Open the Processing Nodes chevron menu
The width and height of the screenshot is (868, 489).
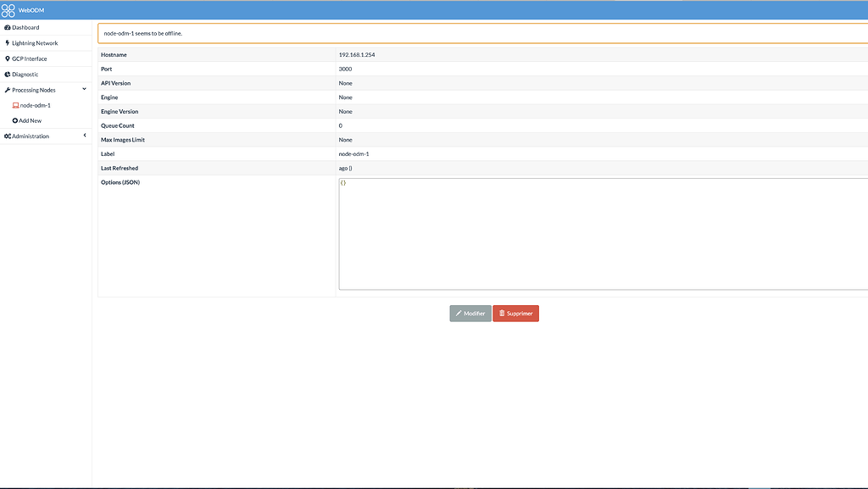(x=84, y=89)
